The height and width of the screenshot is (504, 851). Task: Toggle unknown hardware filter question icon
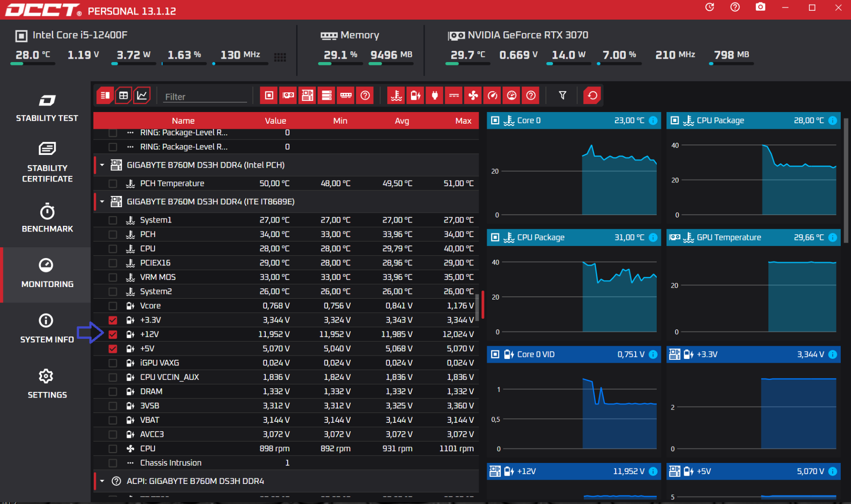coord(365,96)
